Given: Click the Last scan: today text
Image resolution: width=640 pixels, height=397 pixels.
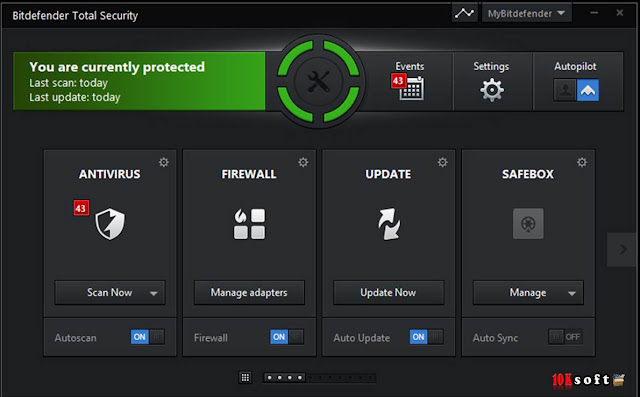Looking at the screenshot, I should coord(69,83).
